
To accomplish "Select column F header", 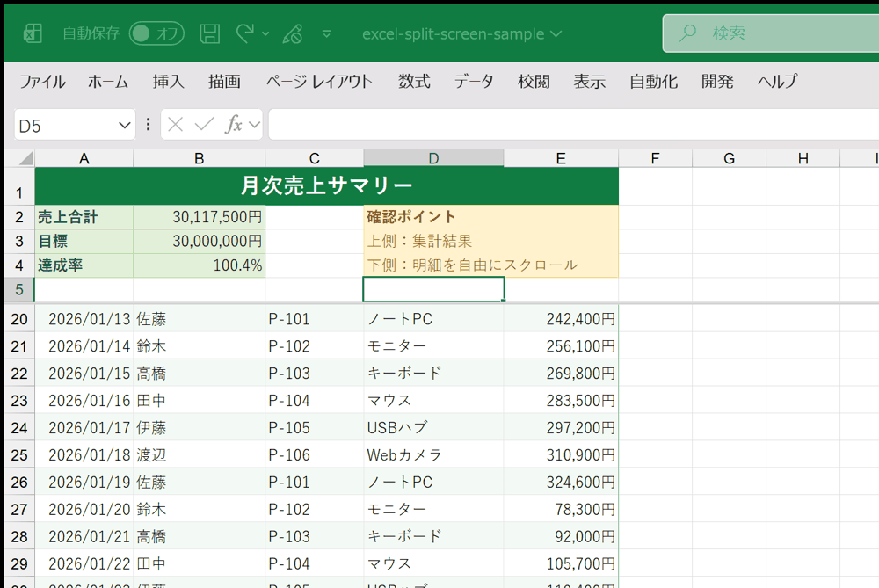I will [655, 158].
